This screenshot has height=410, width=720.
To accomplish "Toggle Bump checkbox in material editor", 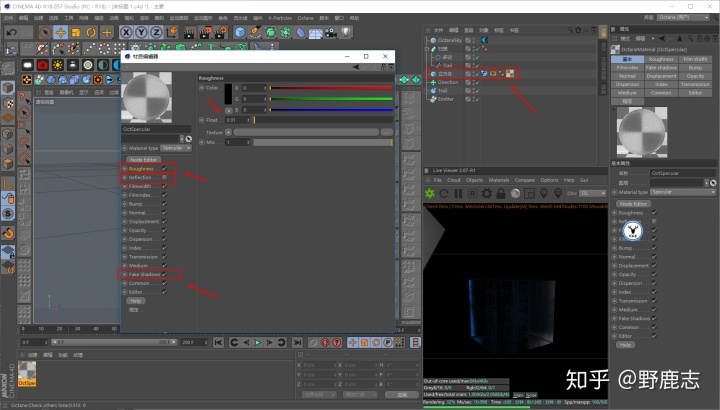I will (x=164, y=204).
